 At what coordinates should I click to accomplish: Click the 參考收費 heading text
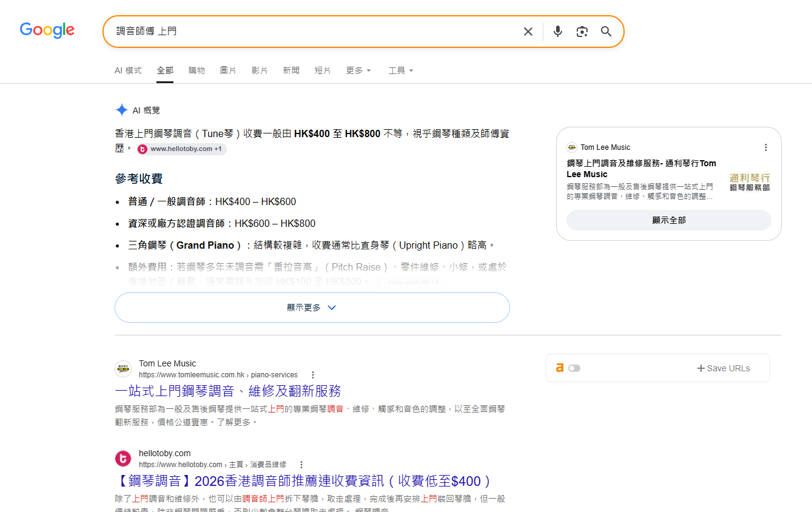(139, 179)
